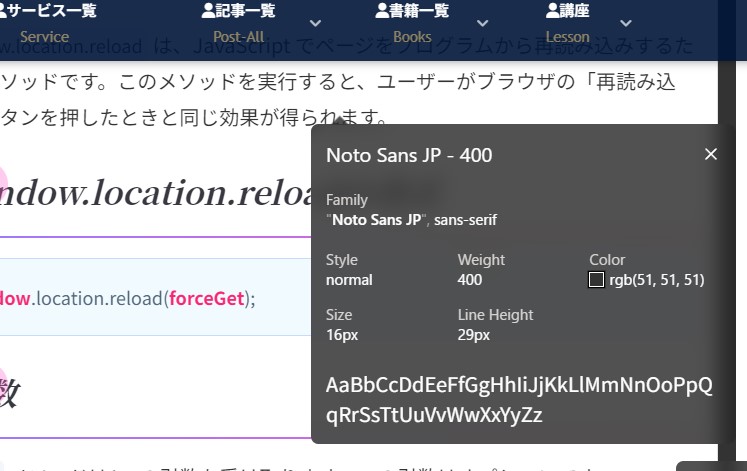Expand the Lesson dropdown chevron
747x471 pixels.
pyautogui.click(x=627, y=24)
